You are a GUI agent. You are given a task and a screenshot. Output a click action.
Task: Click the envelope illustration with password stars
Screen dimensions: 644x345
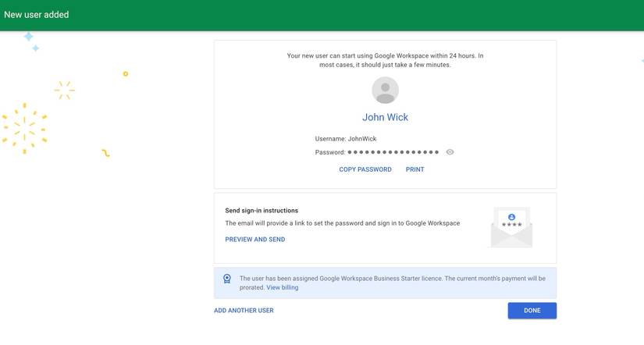511,227
